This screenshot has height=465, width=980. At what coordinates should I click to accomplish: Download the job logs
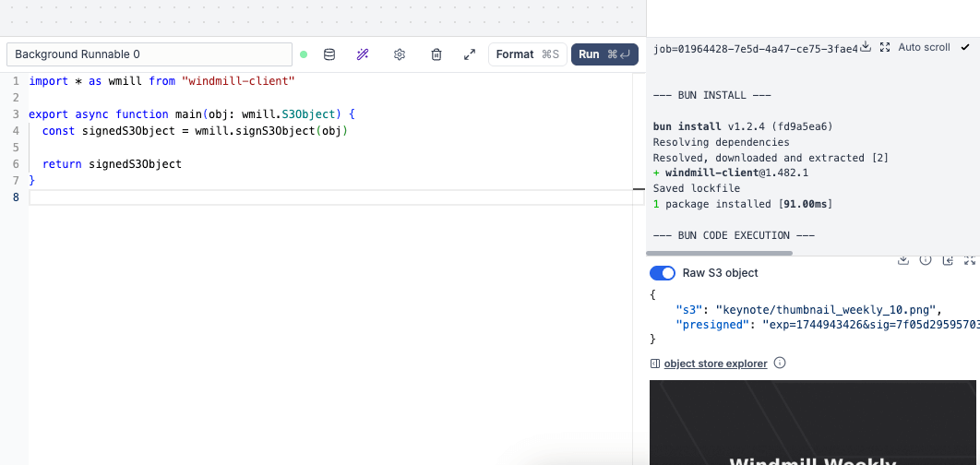point(866,47)
